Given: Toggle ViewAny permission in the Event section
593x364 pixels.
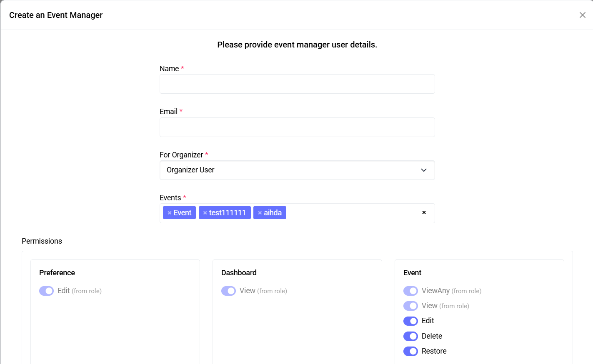Looking at the screenshot, I should [x=410, y=291].
